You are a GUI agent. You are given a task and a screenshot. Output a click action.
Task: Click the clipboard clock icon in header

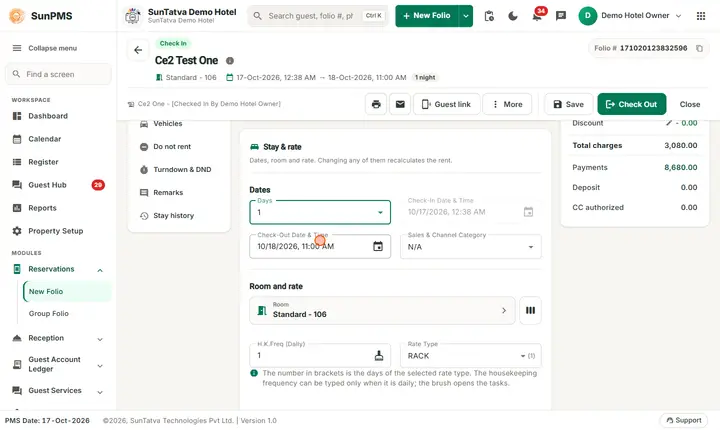489,16
